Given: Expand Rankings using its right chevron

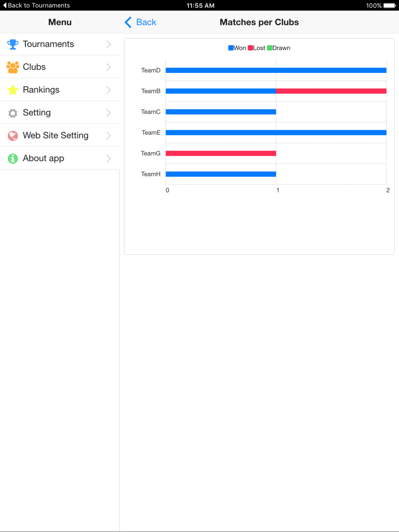Looking at the screenshot, I should tap(109, 90).
